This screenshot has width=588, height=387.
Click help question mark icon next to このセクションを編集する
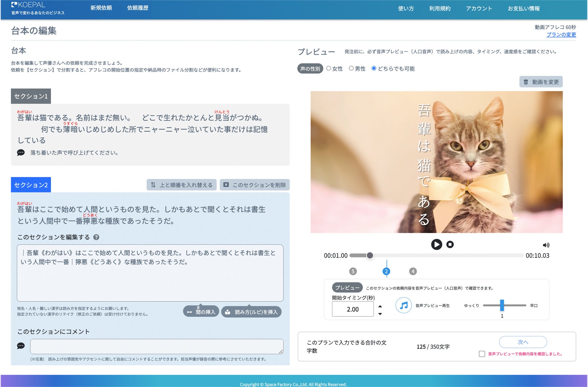click(96, 237)
